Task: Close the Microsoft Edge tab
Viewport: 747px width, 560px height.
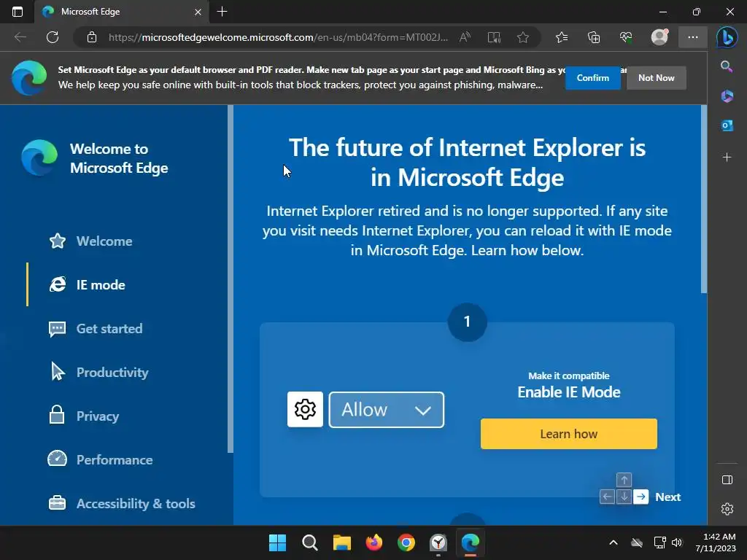Action: [x=198, y=12]
